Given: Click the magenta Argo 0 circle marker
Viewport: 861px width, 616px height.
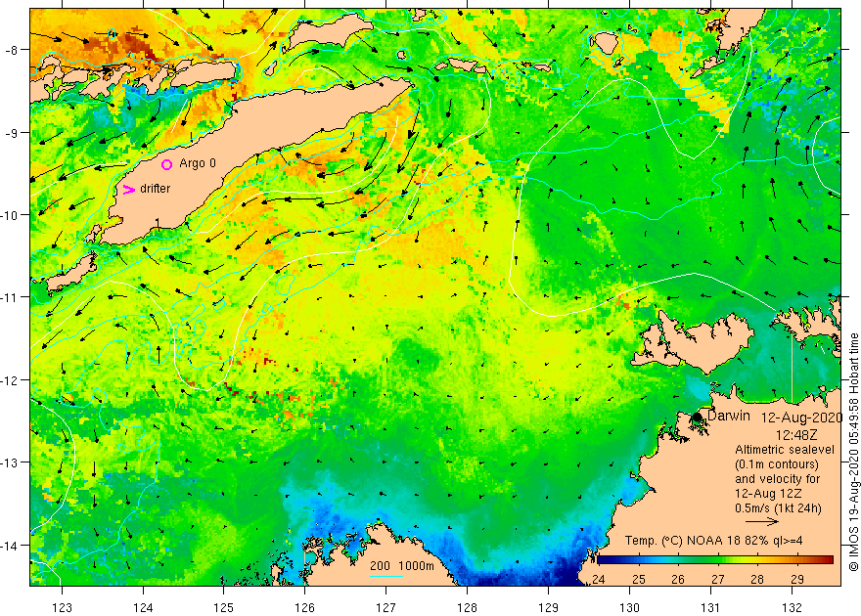Looking at the screenshot, I should [167, 164].
